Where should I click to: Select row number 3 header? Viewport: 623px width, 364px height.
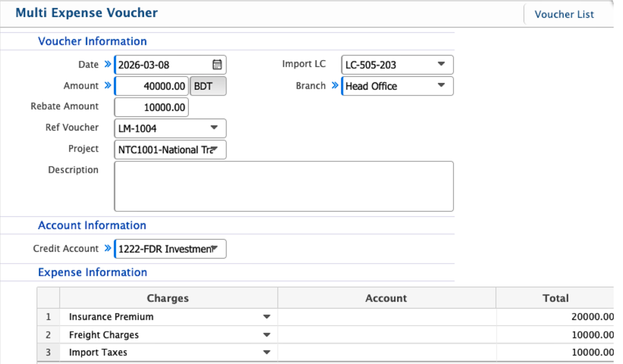point(48,352)
